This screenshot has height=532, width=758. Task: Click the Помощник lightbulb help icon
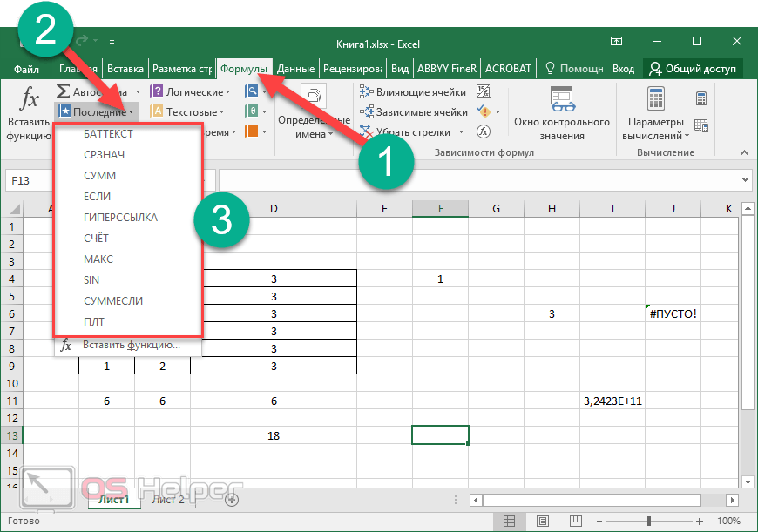click(x=550, y=68)
